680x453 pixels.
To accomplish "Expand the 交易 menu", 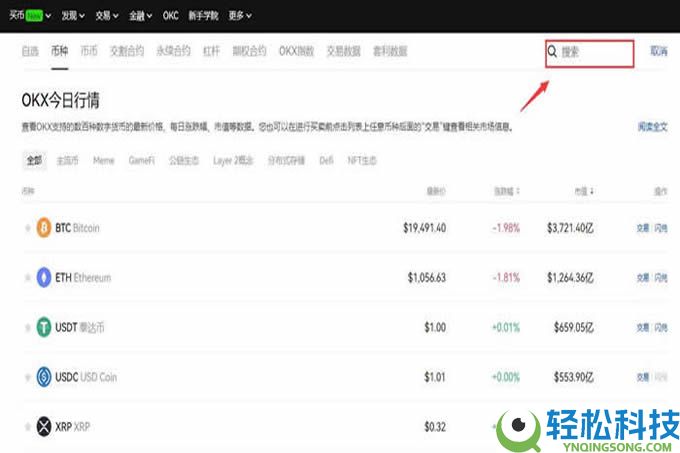I will pos(107,16).
